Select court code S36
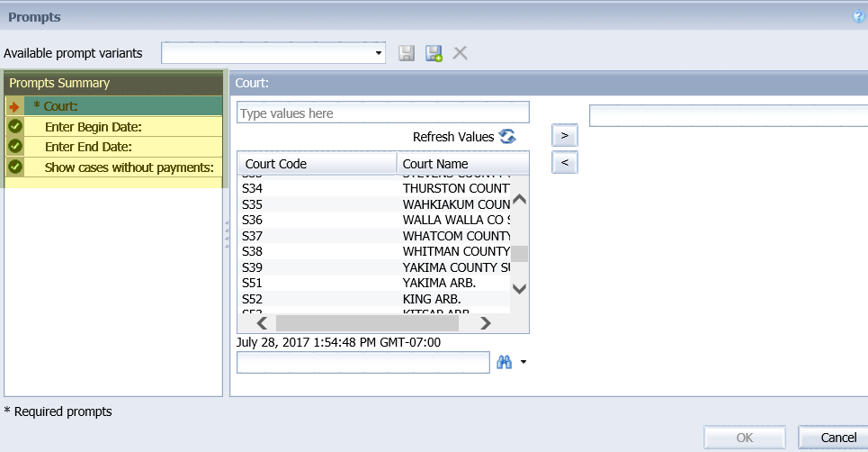This screenshot has width=868, height=452. pos(253,220)
